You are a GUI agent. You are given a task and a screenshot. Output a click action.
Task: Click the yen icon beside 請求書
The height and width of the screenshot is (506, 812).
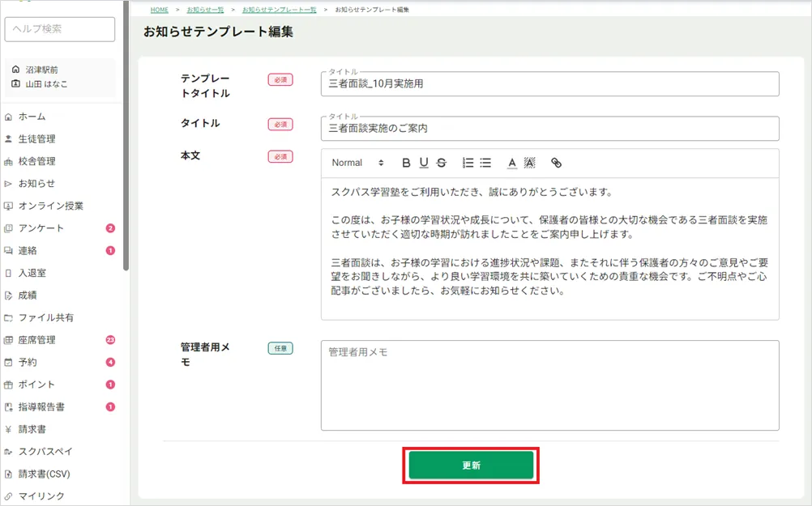(x=8, y=429)
